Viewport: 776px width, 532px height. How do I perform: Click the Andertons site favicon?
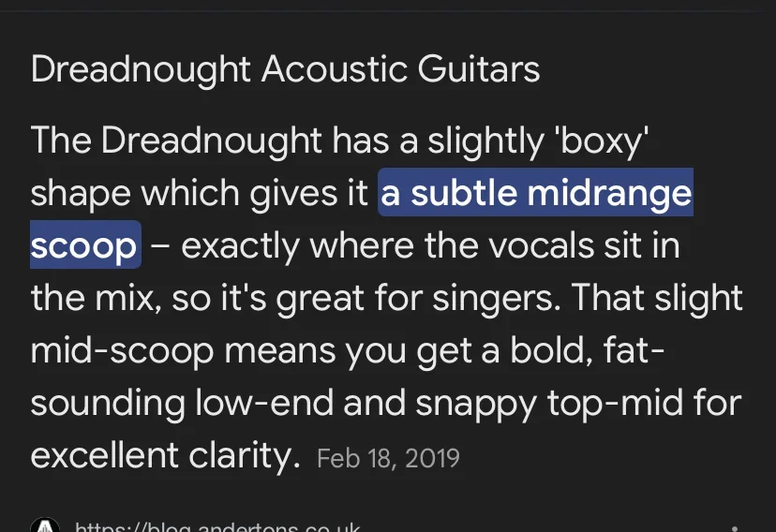click(x=44, y=525)
